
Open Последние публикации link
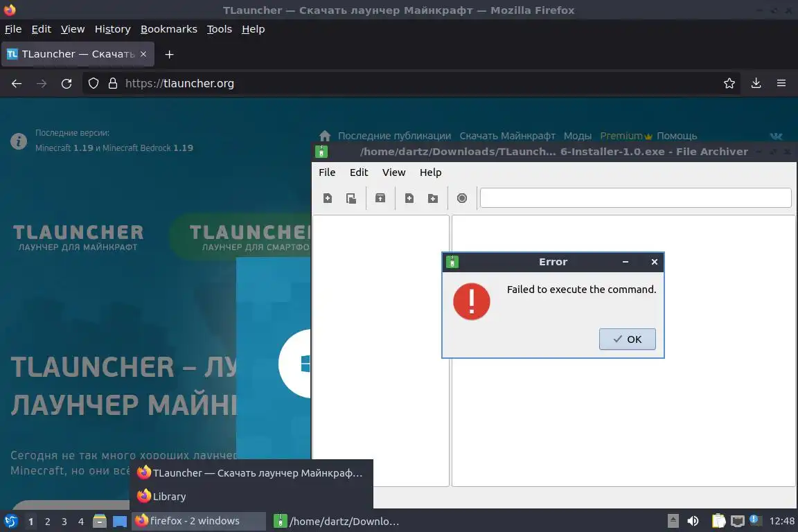(394, 136)
